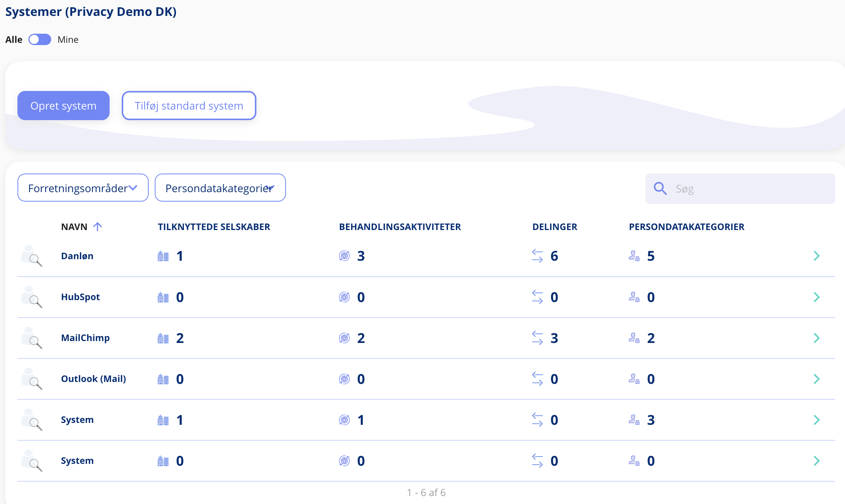
Task: Click the sharing arrows icon in MailChimp row
Action: tap(537, 338)
